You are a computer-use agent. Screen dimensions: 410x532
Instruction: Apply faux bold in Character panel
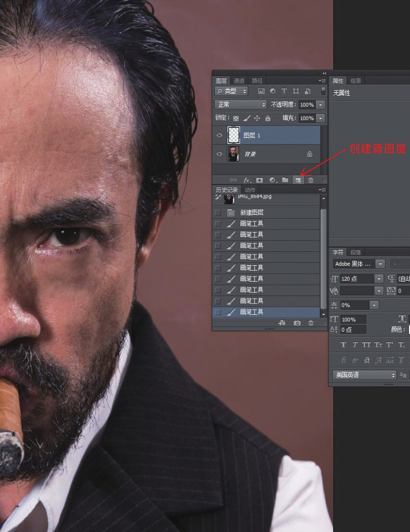click(343, 345)
